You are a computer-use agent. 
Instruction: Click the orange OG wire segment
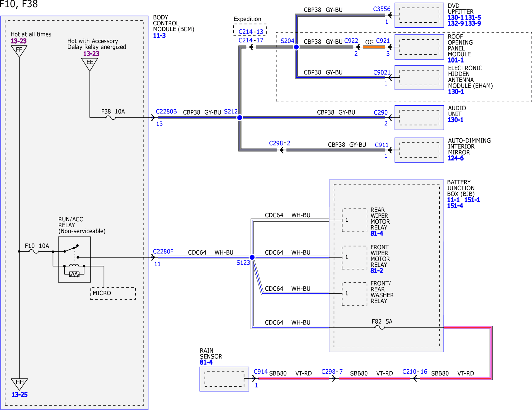pos(374,47)
